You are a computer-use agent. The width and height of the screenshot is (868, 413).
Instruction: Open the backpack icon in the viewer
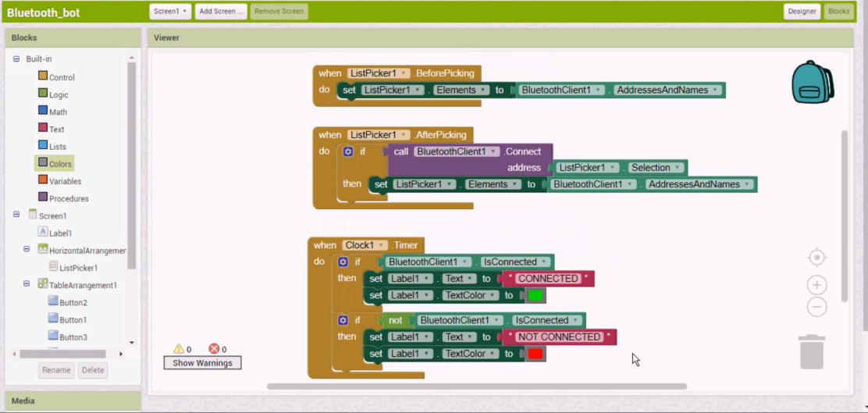813,82
